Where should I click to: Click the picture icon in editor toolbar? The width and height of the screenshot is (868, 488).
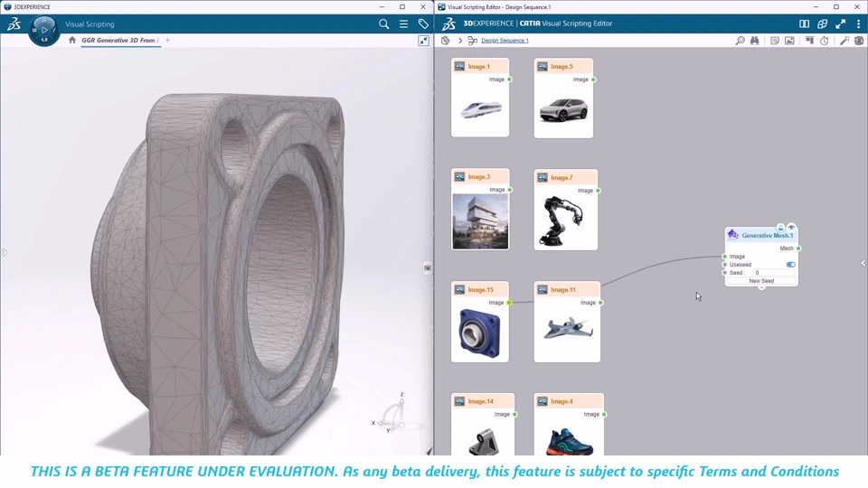[789, 41]
